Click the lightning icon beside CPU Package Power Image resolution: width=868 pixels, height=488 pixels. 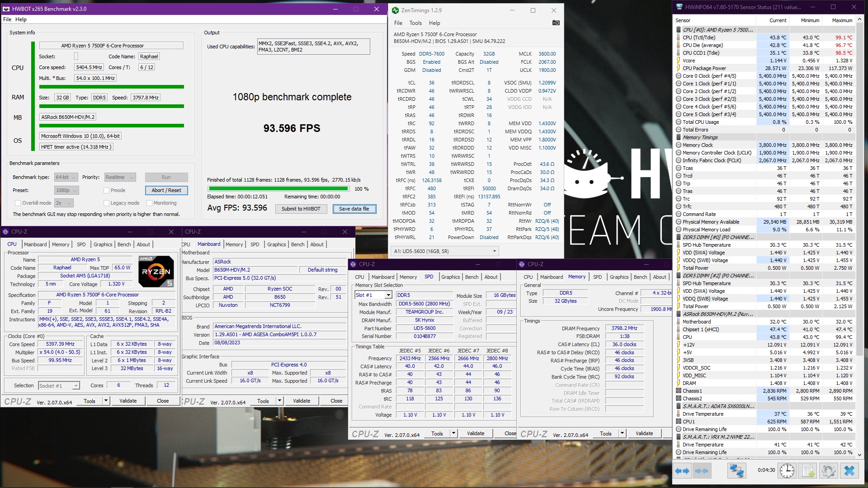click(679, 68)
